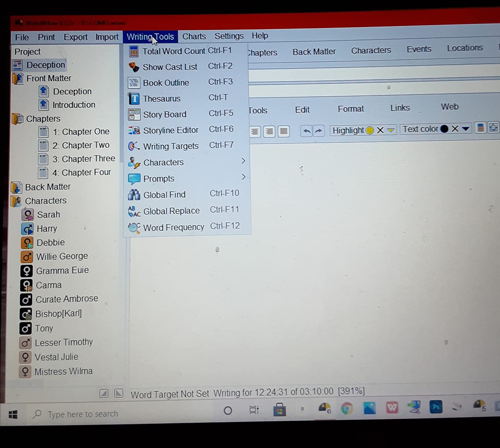The height and width of the screenshot is (448, 500).
Task: Switch to the Back Matter tab
Action: click(314, 52)
